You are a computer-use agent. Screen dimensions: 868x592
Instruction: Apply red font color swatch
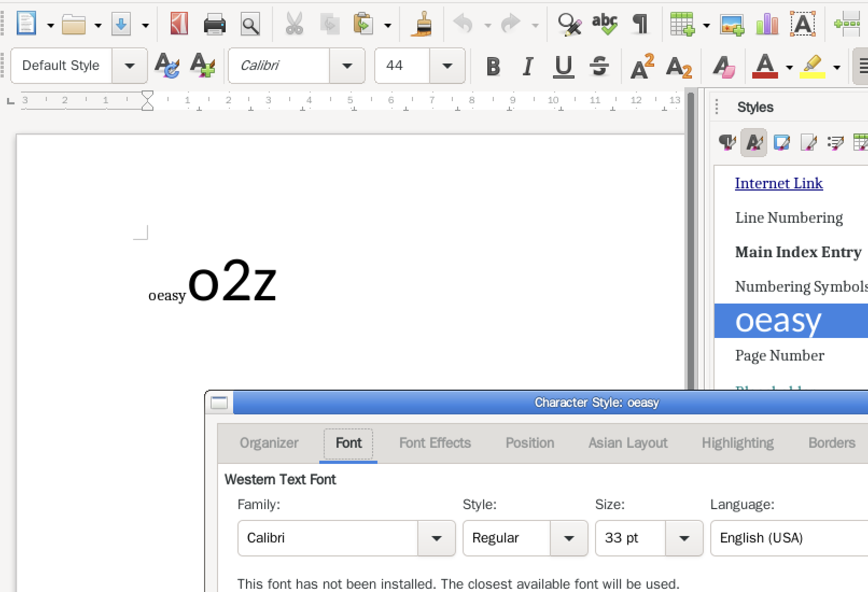coord(765,66)
